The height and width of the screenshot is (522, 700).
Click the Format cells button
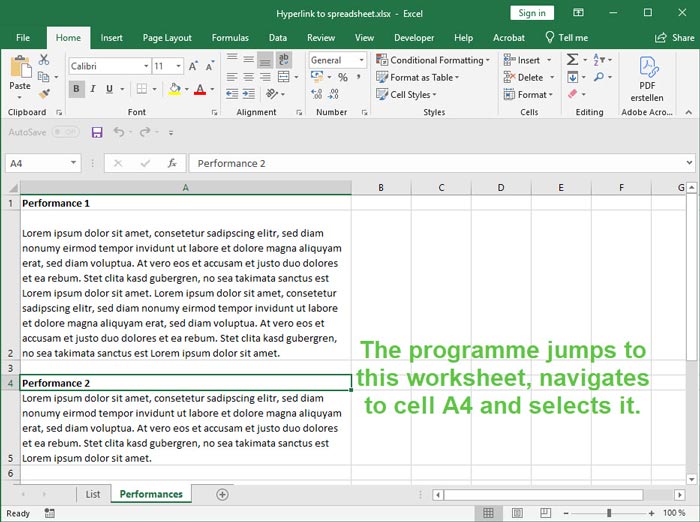click(528, 95)
